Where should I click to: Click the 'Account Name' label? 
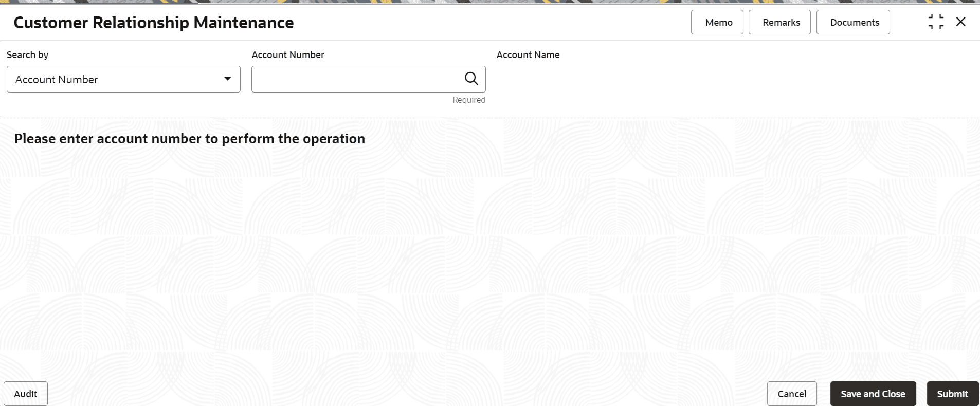click(x=528, y=54)
